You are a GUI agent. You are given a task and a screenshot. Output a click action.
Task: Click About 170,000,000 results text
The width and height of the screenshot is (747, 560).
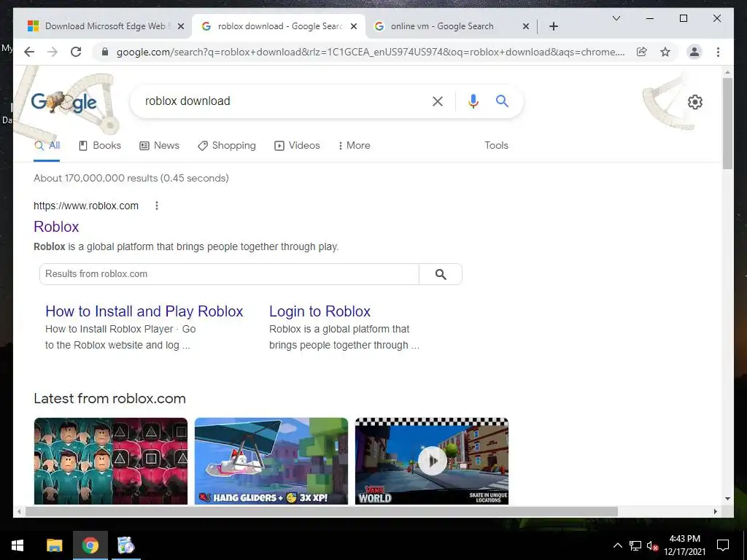tap(131, 178)
